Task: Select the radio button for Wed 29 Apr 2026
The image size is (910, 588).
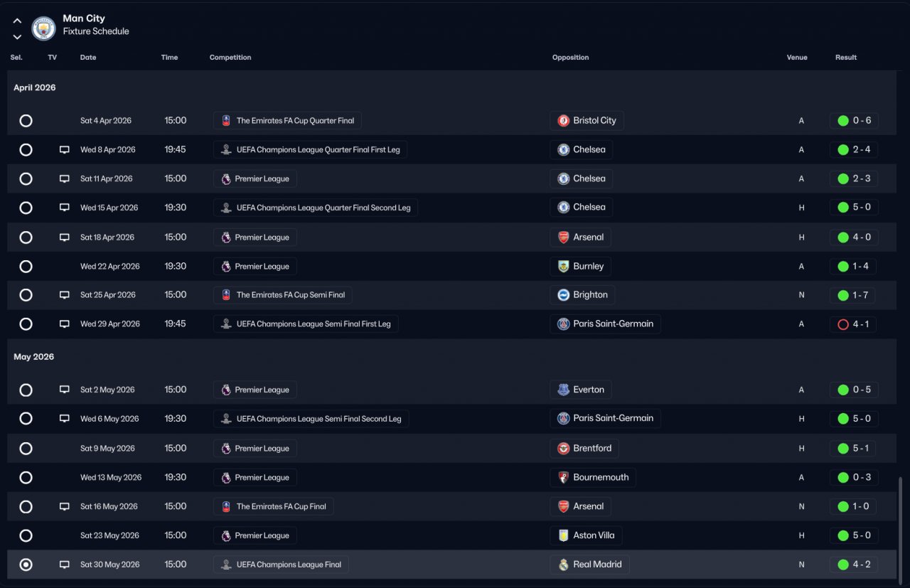Action: pos(26,324)
